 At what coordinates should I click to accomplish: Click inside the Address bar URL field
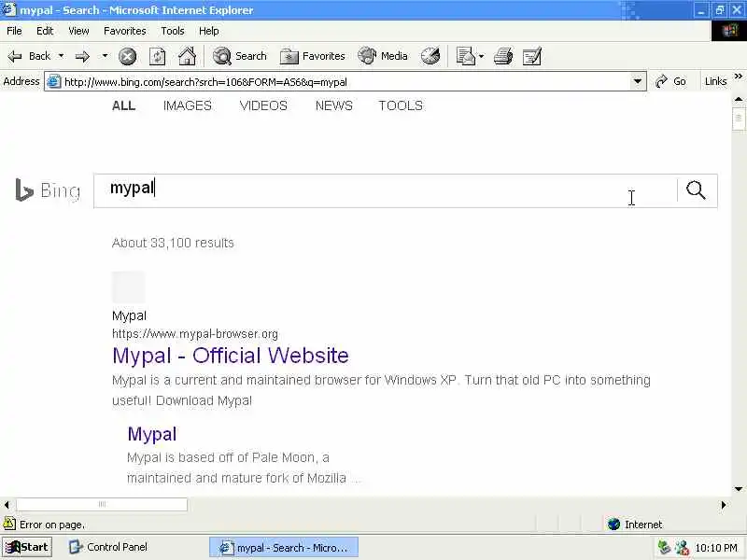point(345,82)
